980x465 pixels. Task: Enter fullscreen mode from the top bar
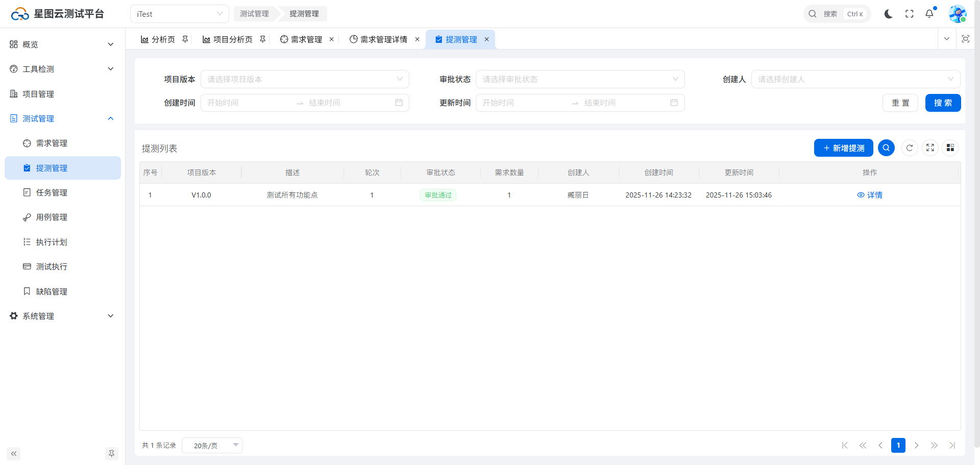[x=909, y=14]
